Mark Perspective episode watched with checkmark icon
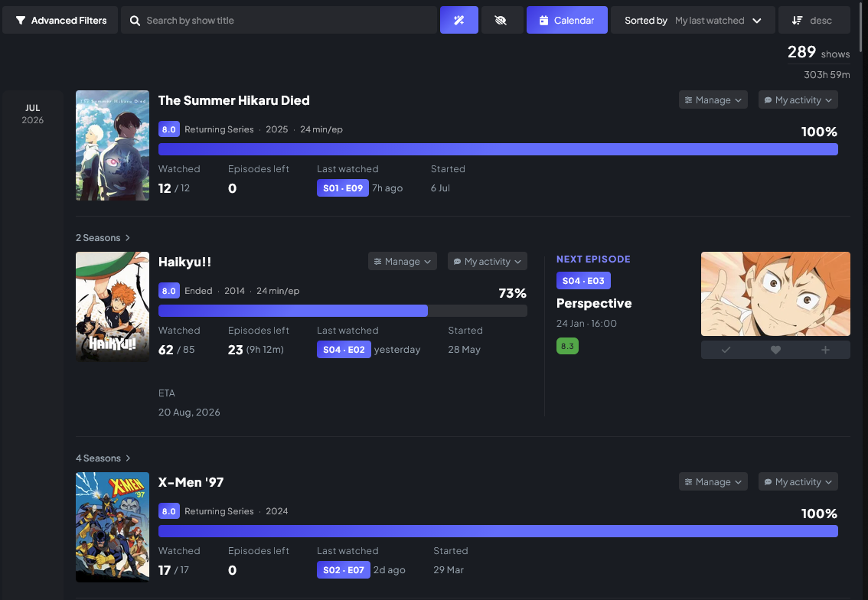This screenshot has height=600, width=868. [726, 350]
